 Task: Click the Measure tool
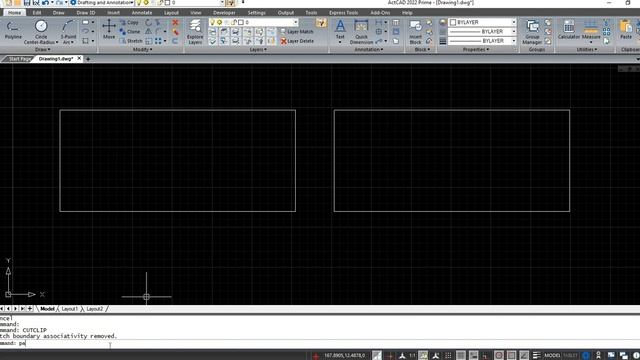[x=591, y=31]
